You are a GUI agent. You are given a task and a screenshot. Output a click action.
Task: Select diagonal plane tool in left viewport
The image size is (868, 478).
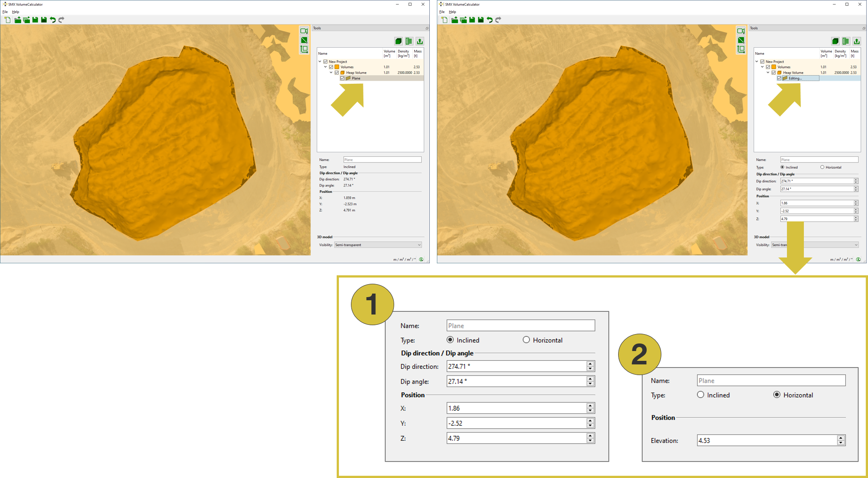coord(304,40)
